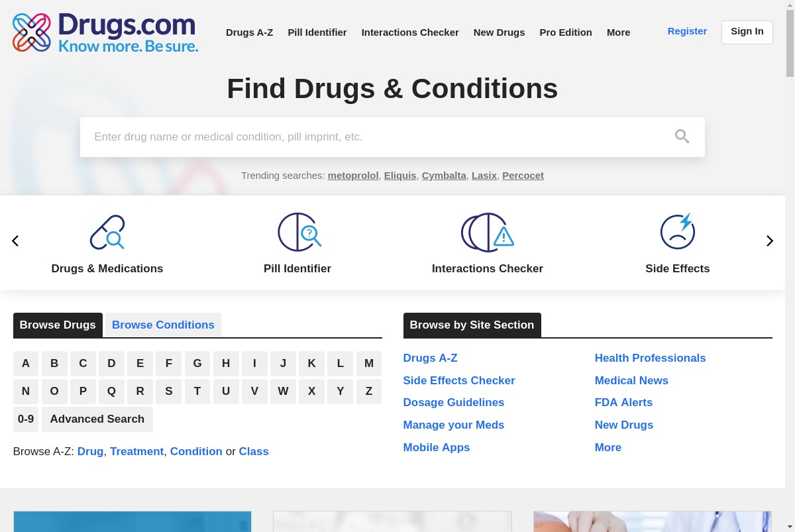Open the FDA Alerts link

(623, 403)
